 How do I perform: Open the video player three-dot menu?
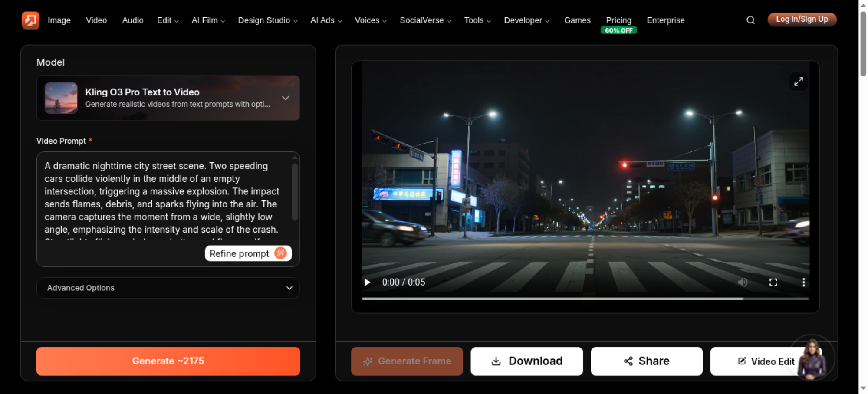(x=804, y=282)
